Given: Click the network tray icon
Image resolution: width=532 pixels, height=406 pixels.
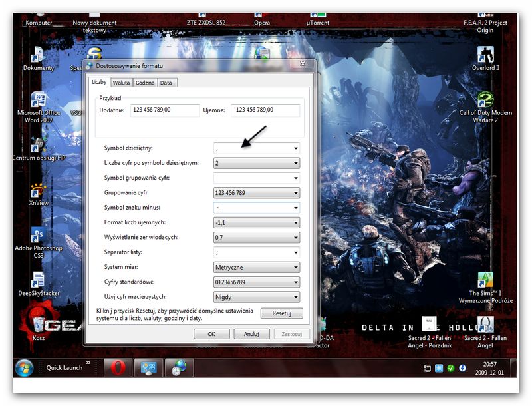Looking at the screenshot, I should (427, 368).
